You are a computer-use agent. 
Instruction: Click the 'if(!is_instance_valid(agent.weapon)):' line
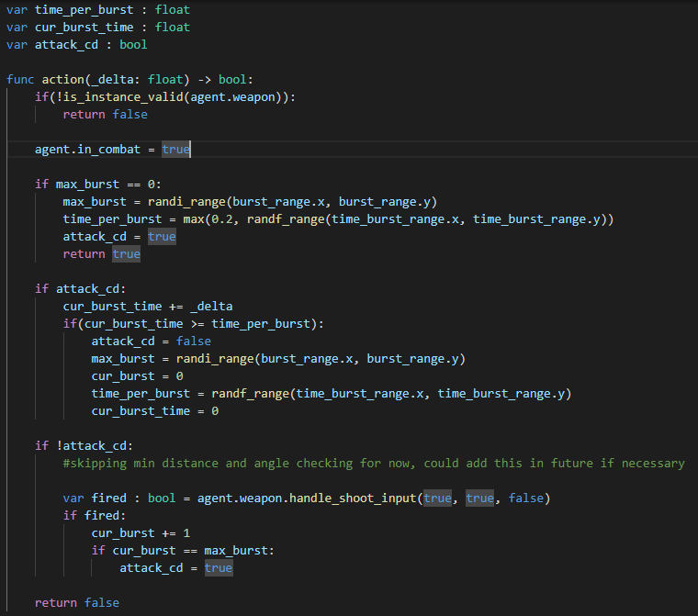[165, 97]
